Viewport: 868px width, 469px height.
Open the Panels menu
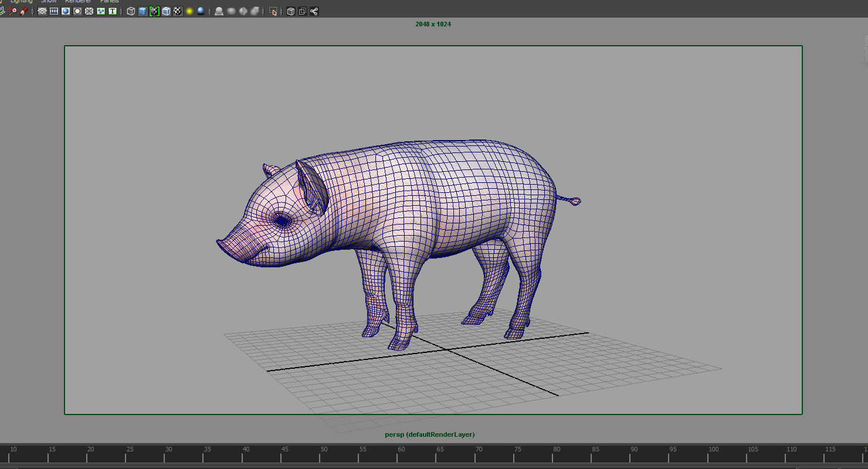coord(109,1)
